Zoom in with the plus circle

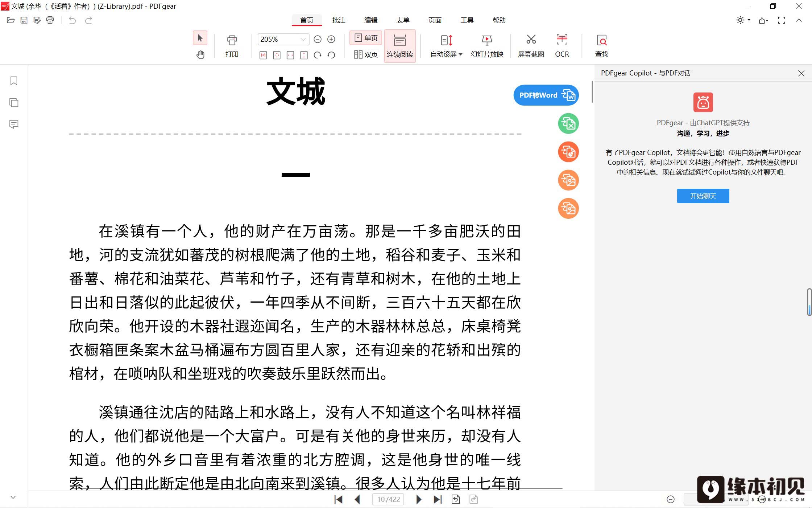click(331, 39)
